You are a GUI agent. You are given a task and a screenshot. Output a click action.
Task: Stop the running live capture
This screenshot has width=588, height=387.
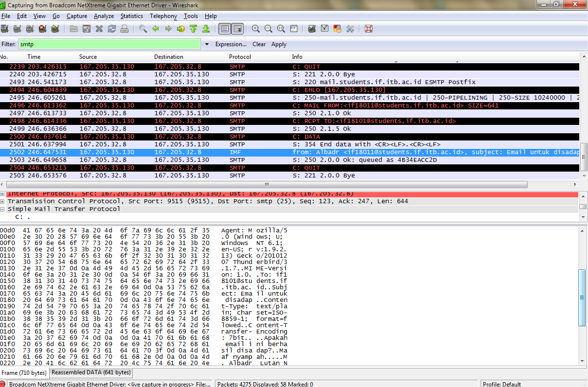(42, 29)
